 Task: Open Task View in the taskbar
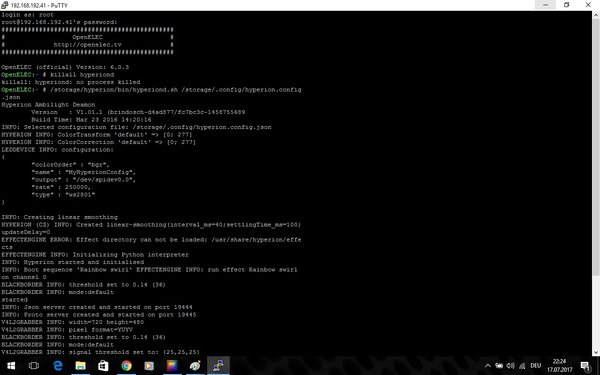[34, 366]
